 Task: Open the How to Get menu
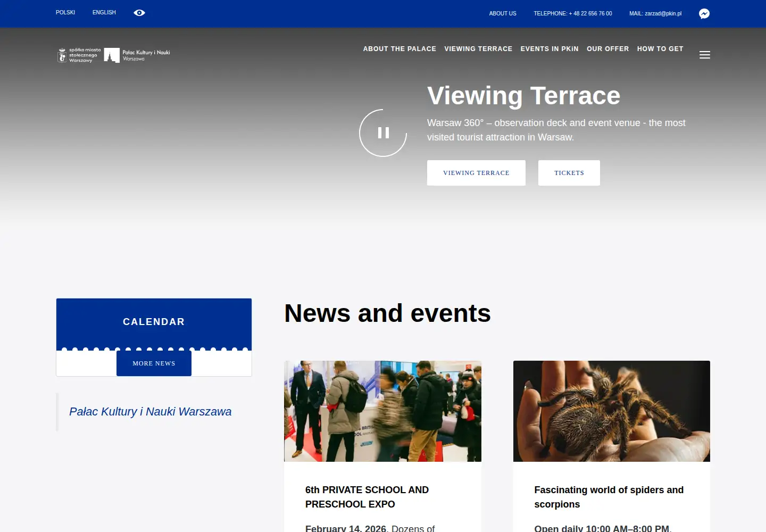pos(660,49)
